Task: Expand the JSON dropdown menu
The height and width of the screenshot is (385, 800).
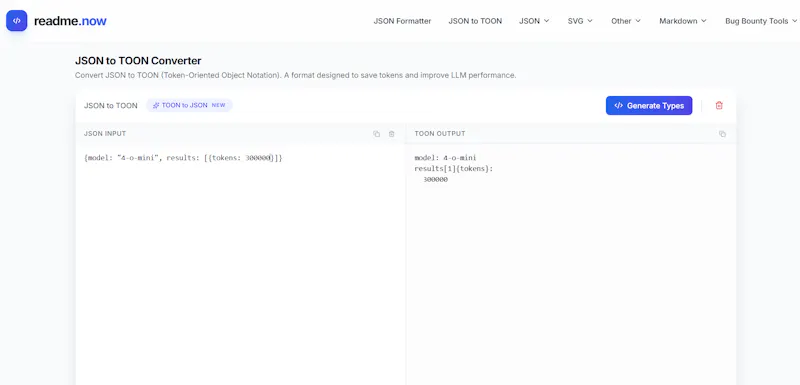Action: [x=534, y=21]
